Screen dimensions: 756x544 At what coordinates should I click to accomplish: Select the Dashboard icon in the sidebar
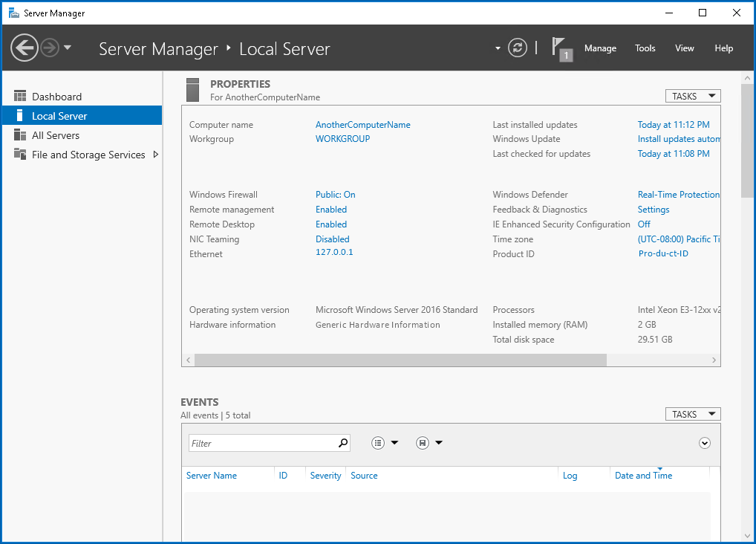20,95
